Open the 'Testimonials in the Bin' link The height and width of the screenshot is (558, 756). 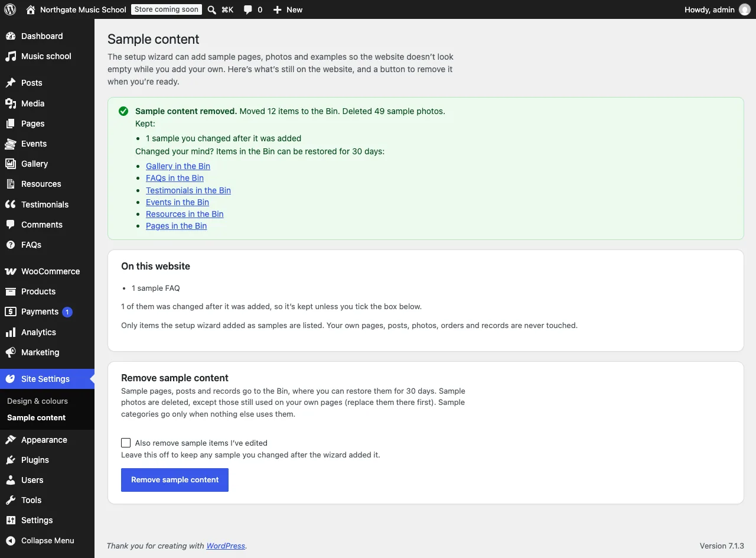[188, 190]
